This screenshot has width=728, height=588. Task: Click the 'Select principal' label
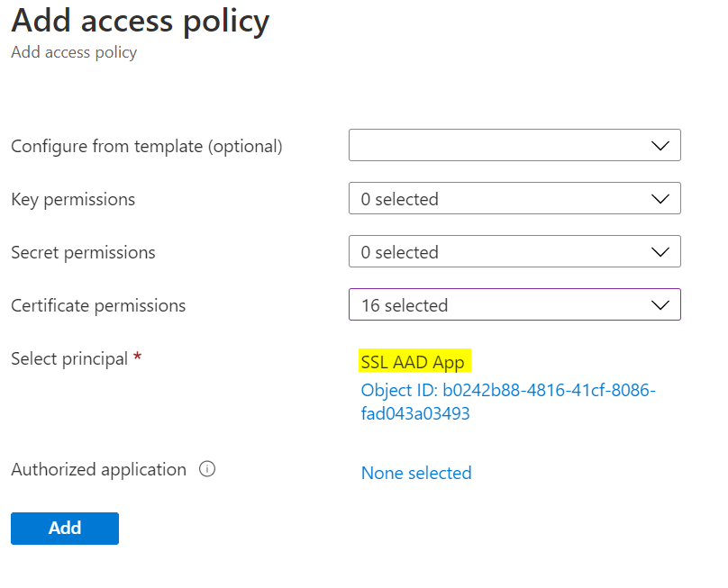pyautogui.click(x=69, y=358)
